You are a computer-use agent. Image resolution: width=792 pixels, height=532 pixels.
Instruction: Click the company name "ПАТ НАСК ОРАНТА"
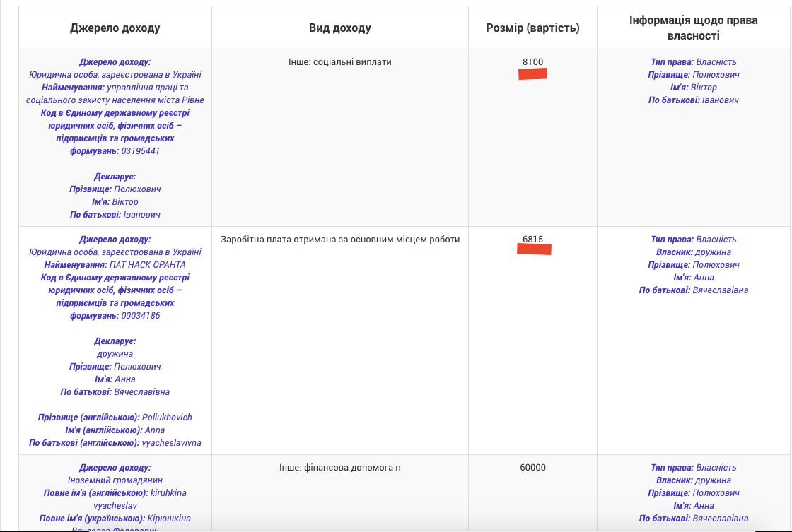(147, 265)
